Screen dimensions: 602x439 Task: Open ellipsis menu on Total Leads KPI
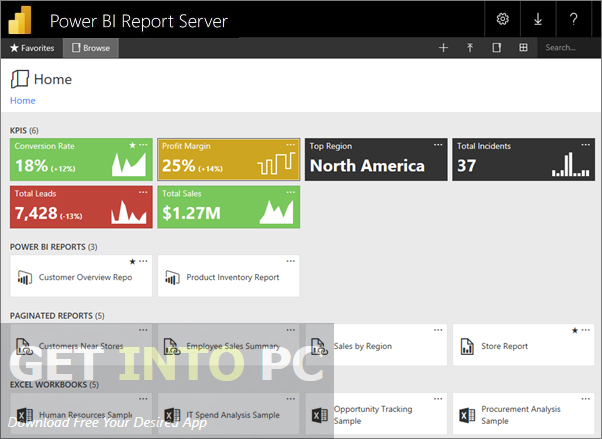(x=143, y=192)
